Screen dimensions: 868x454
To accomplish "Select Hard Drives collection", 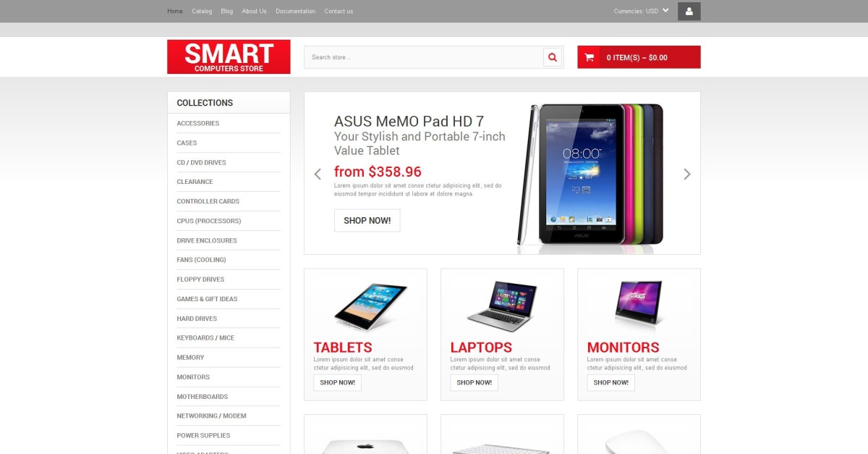I will [x=197, y=319].
